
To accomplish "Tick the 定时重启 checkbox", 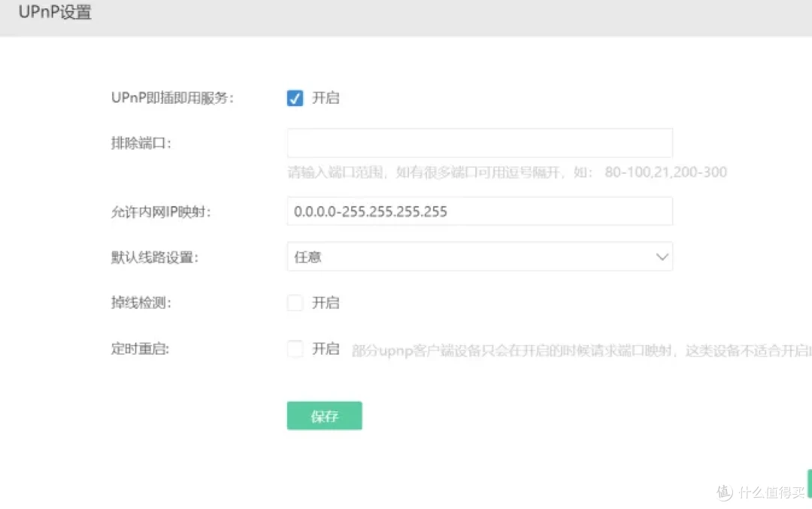I will [295, 349].
